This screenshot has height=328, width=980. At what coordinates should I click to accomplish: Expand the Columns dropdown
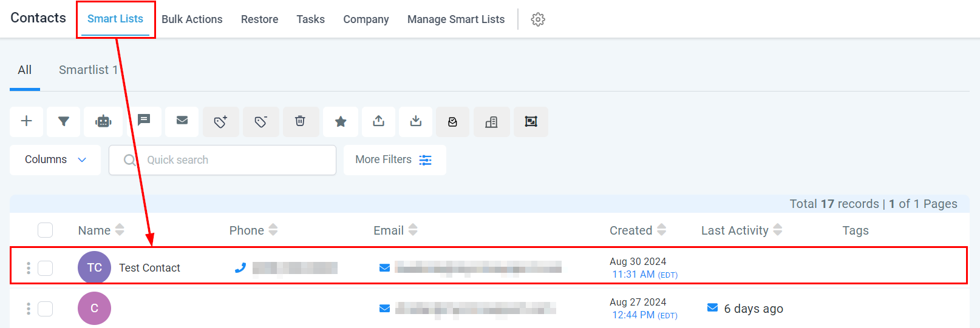pyautogui.click(x=55, y=160)
